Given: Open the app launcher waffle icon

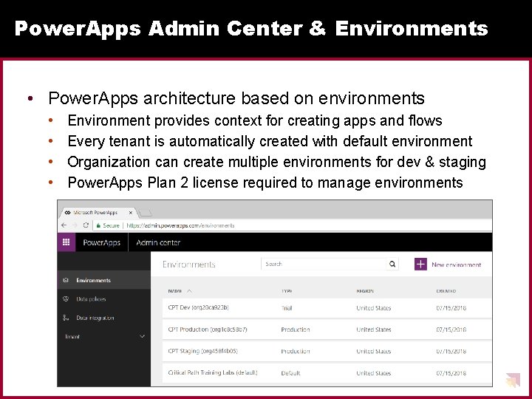Looking at the screenshot, I should point(66,242).
